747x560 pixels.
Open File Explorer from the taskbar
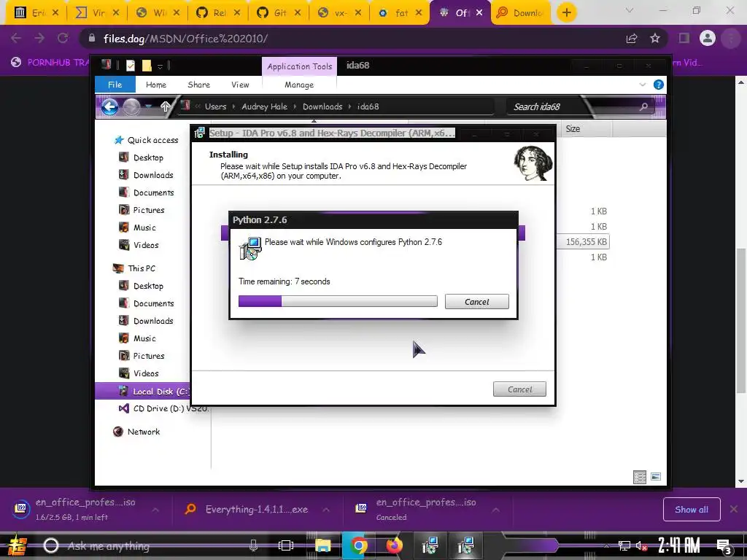[x=322, y=545]
